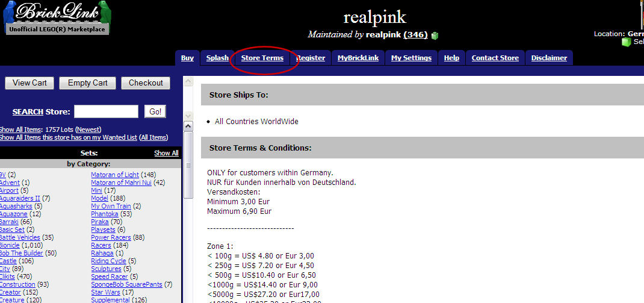Click the 'Zone 1:' heading text

click(220, 246)
